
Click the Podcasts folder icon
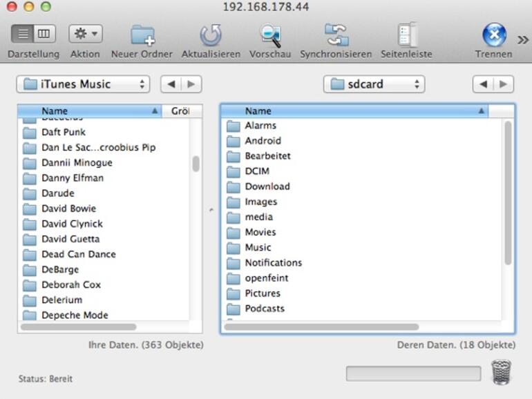tap(234, 309)
